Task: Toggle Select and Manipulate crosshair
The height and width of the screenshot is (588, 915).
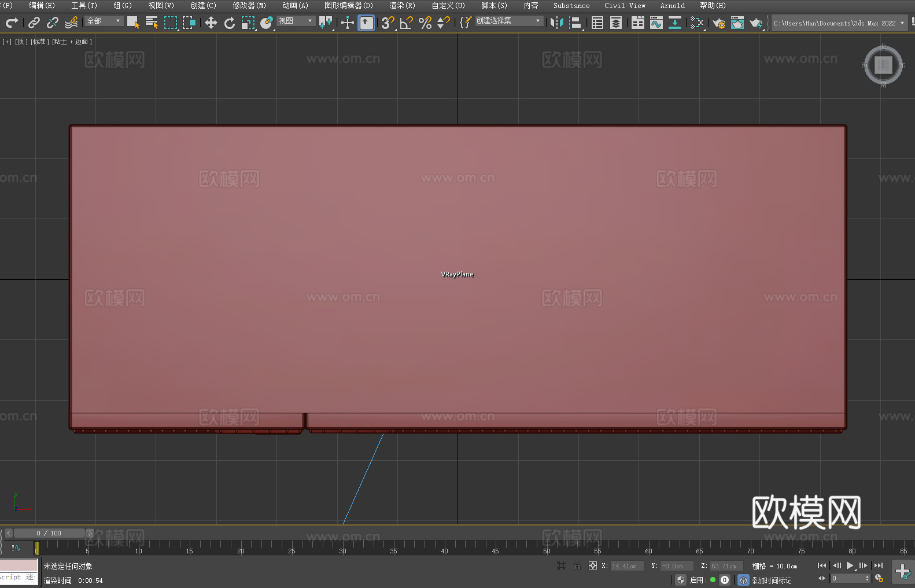Action: [348, 23]
